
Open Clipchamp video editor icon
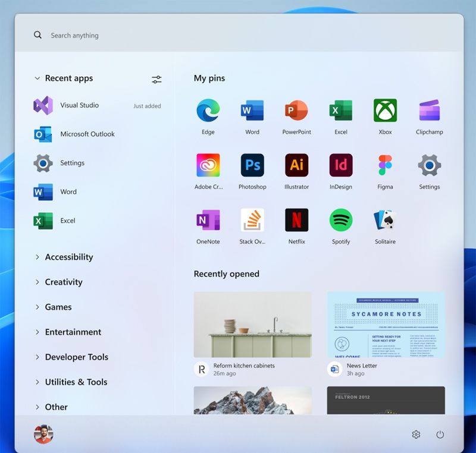tap(429, 111)
